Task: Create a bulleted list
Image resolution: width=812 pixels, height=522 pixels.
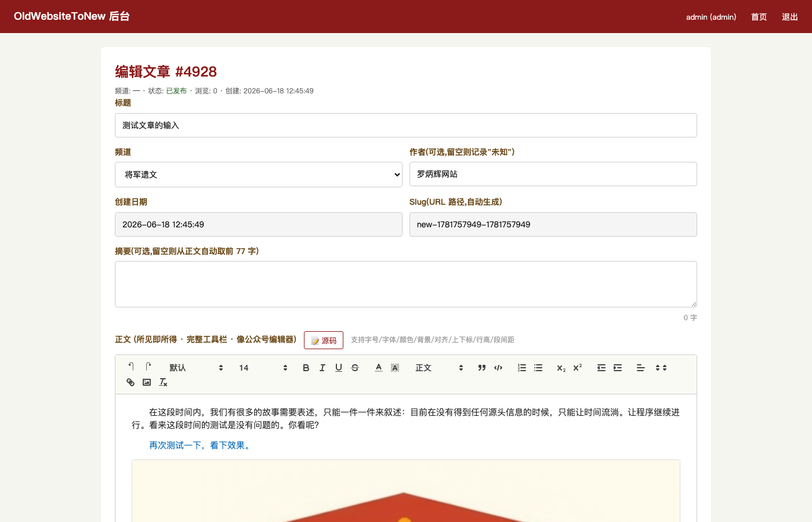Action: click(x=538, y=368)
